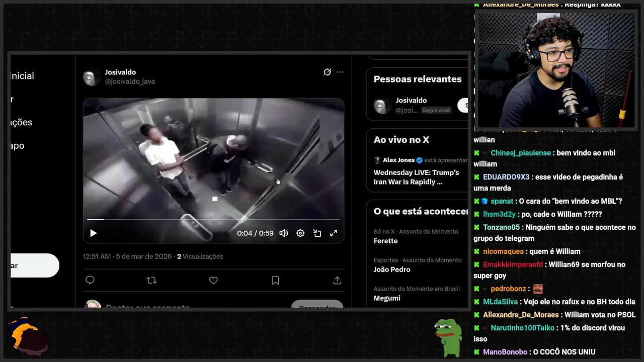Click chat username Tonzano05
644x362 pixels.
coord(502,227)
